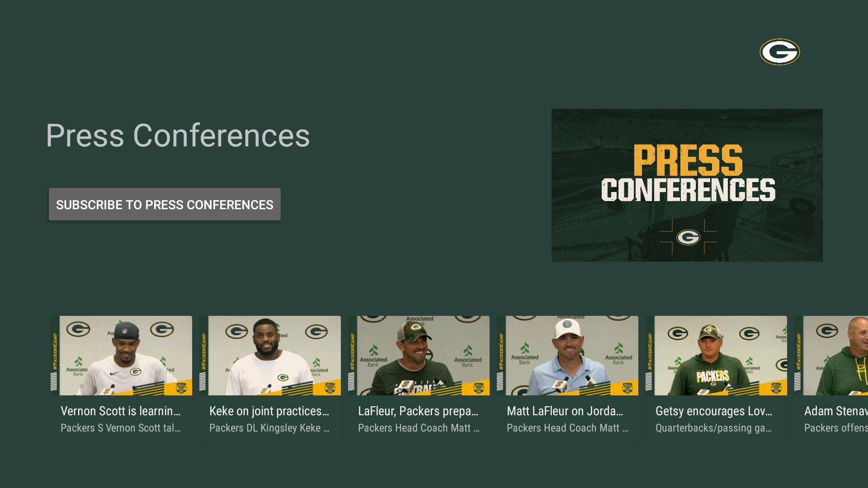Select the Quarterbacks/passing game description text
This screenshot has height=488, width=868.
[x=714, y=428]
